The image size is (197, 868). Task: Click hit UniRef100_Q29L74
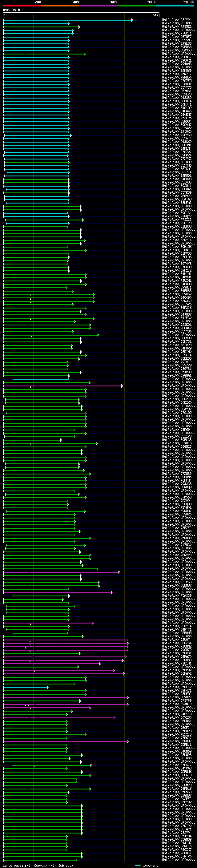tap(176, 355)
